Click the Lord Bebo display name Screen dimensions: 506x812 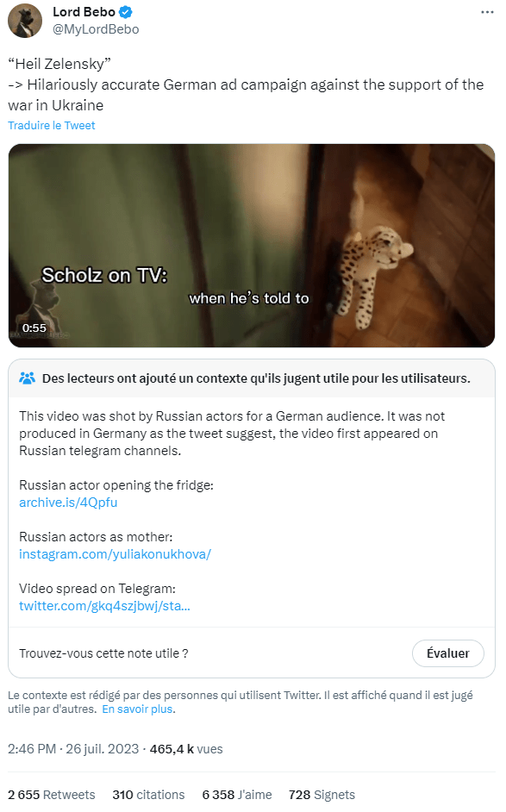pyautogui.click(x=84, y=11)
